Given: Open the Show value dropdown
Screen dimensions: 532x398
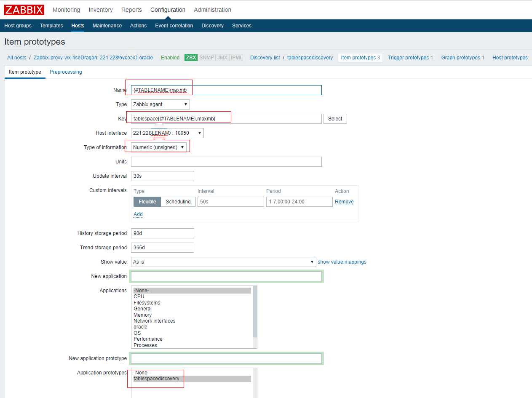Looking at the screenshot, I should (224, 262).
